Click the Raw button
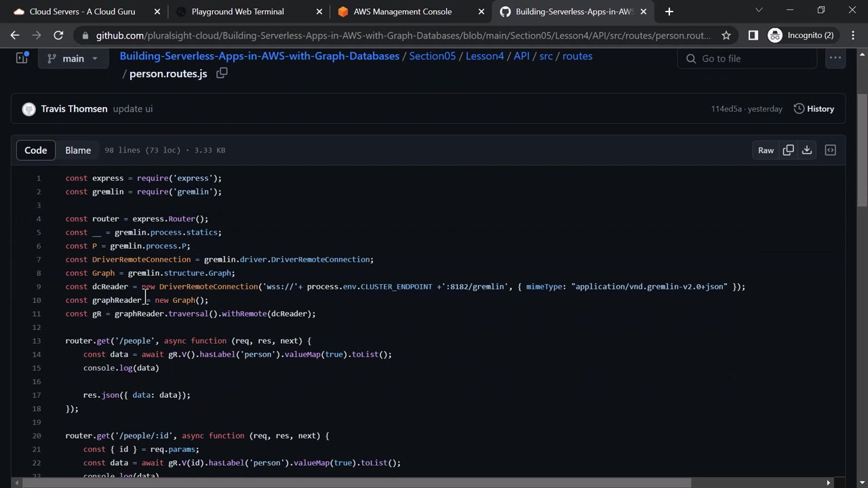The width and height of the screenshot is (868, 488). tap(766, 150)
